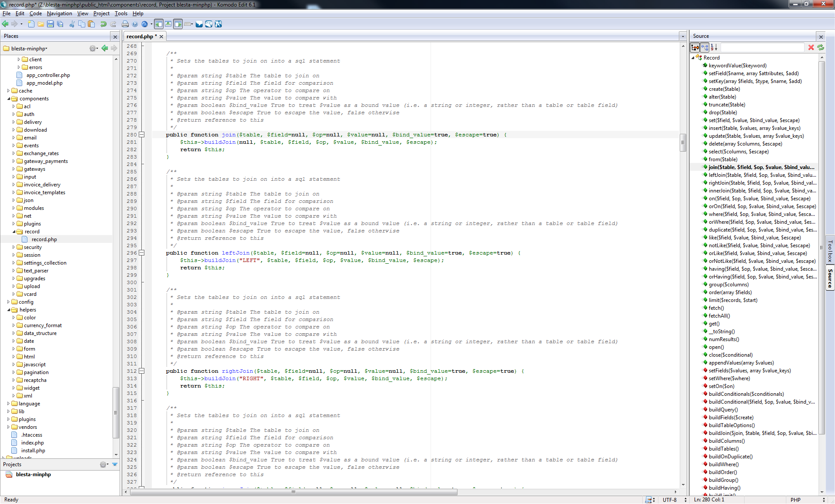Viewport: 835px width, 504px height.
Task: Click the Cut scissors toolbar icon
Action: point(72,24)
